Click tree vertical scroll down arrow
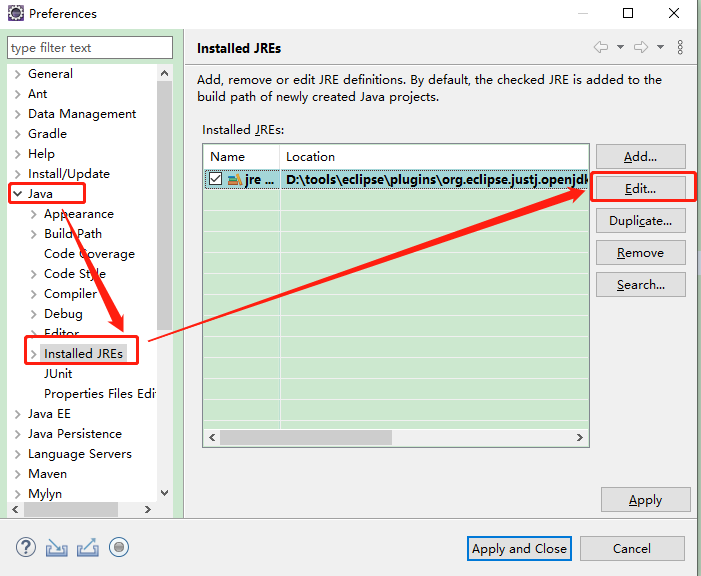 (x=165, y=493)
